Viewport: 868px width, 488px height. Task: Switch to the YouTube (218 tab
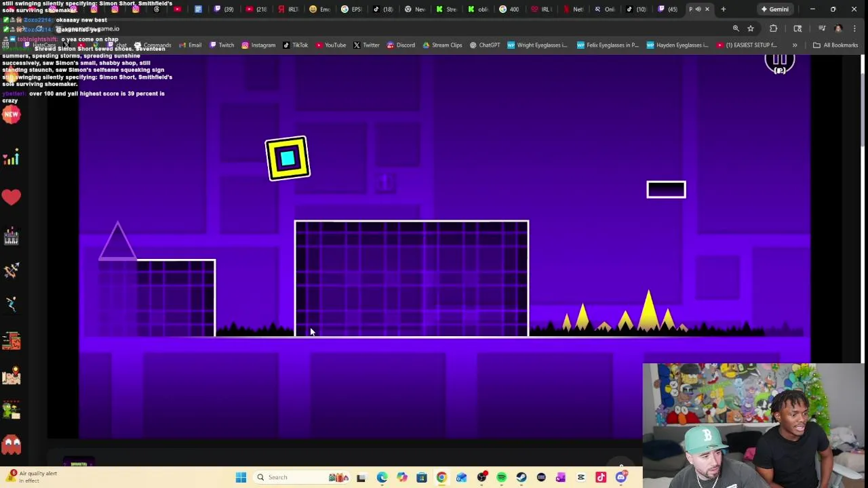[256, 9]
